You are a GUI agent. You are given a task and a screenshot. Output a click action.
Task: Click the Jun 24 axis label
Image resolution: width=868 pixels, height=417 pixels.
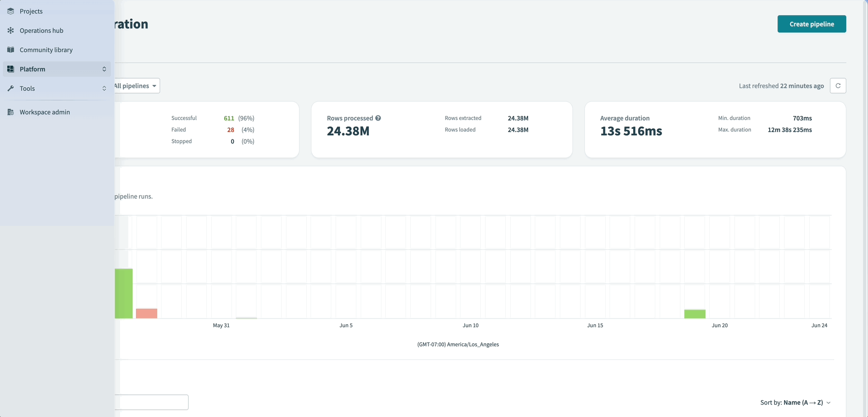819,325
